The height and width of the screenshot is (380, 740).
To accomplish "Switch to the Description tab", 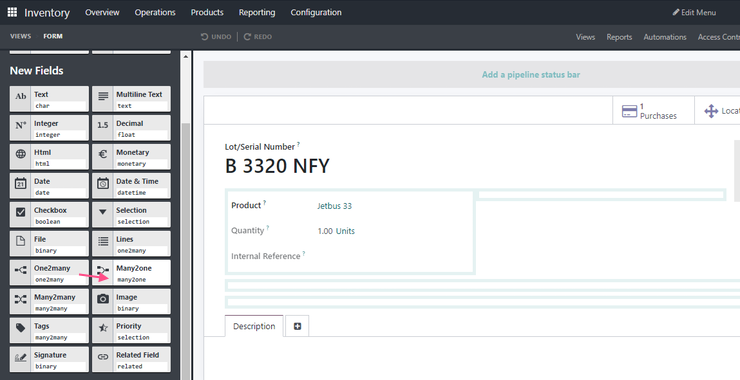I will [254, 326].
